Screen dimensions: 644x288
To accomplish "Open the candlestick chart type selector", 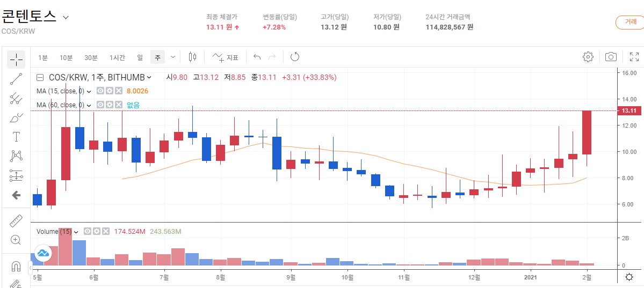I will click(x=193, y=57).
